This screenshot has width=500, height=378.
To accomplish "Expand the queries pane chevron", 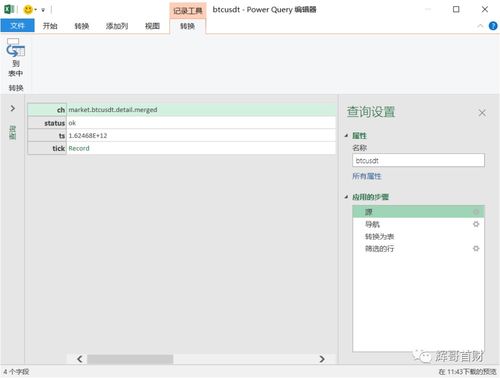I will pos(13,108).
